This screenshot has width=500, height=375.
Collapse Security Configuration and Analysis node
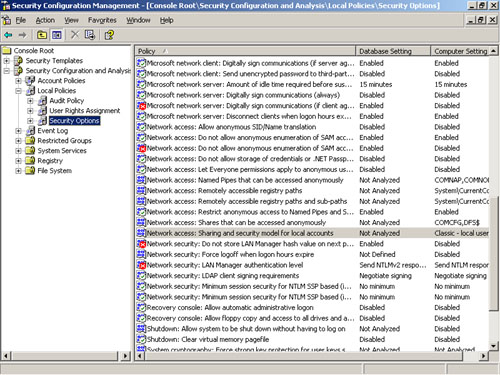tap(6, 71)
